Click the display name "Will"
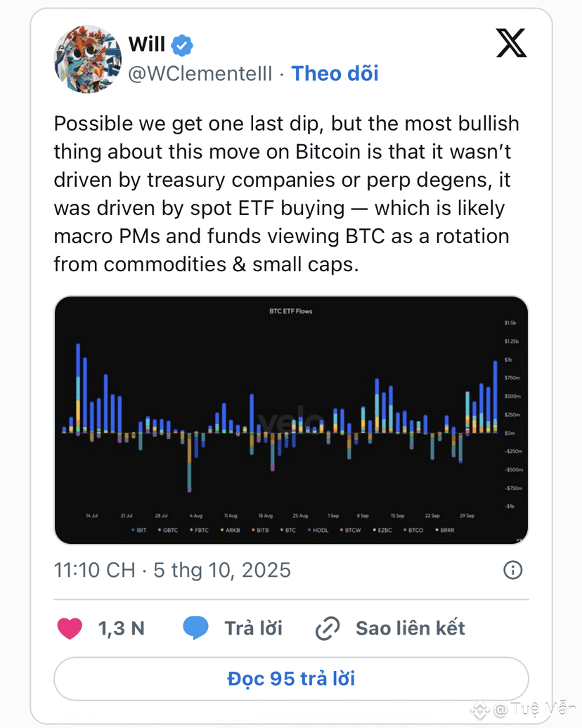 click(x=147, y=44)
